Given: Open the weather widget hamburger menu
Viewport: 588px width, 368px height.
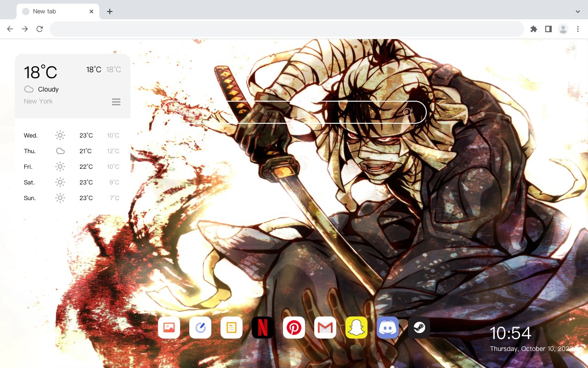Looking at the screenshot, I should 116,102.
